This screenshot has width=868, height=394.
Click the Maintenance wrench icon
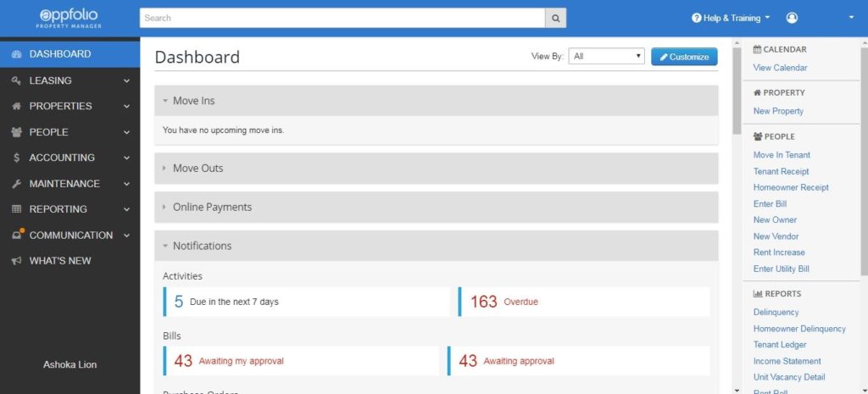[16, 184]
